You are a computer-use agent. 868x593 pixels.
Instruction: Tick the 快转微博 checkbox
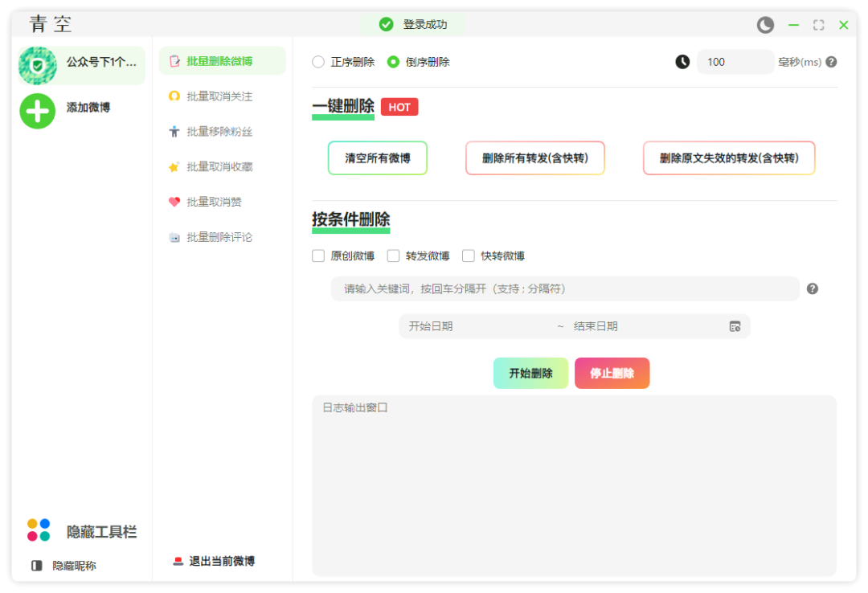tap(469, 256)
